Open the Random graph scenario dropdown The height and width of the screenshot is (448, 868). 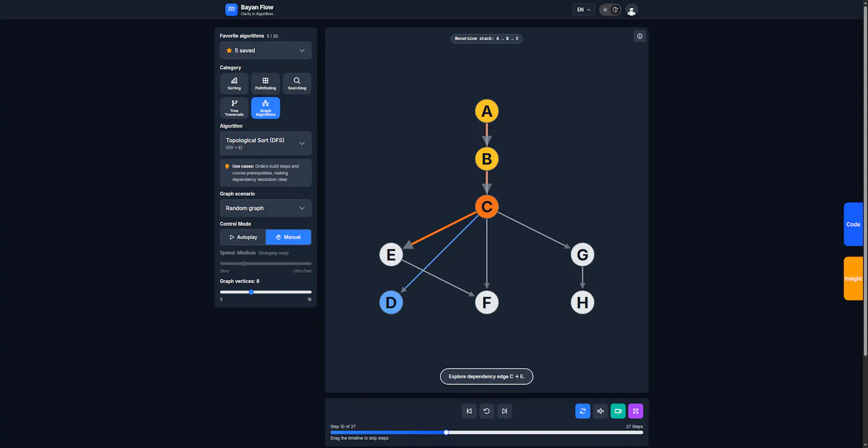point(266,208)
